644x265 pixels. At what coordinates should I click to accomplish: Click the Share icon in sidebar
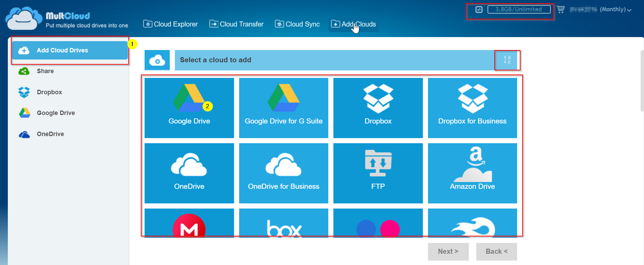[x=24, y=71]
